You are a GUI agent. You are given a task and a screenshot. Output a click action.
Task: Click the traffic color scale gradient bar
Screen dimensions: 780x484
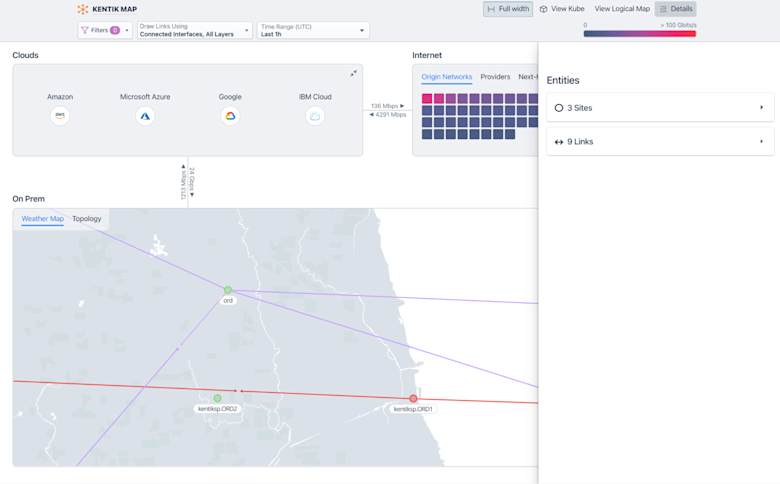640,34
